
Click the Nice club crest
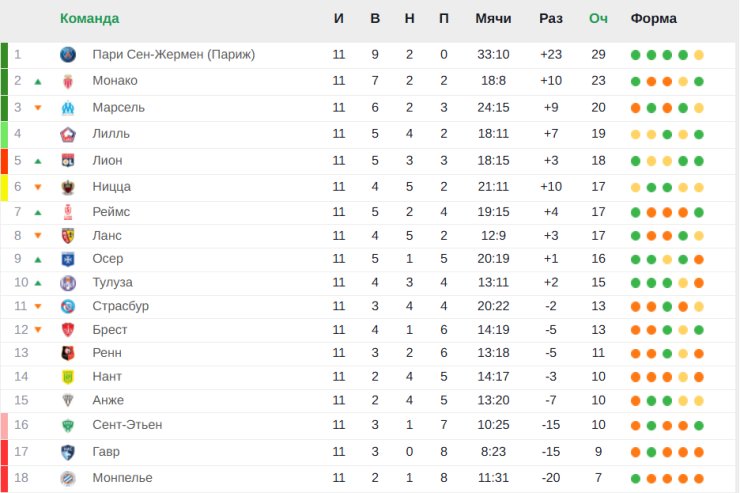(x=68, y=187)
